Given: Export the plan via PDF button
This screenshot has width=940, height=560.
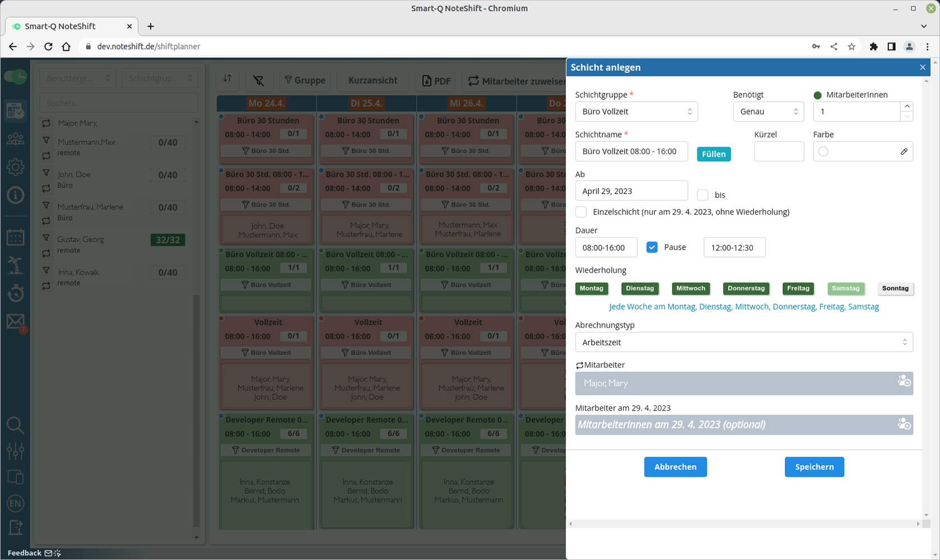Looking at the screenshot, I should pos(436,80).
